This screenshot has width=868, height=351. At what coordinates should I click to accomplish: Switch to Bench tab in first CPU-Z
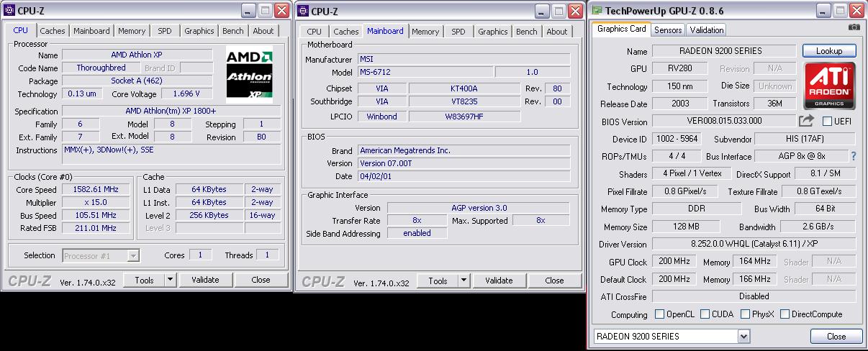click(233, 31)
